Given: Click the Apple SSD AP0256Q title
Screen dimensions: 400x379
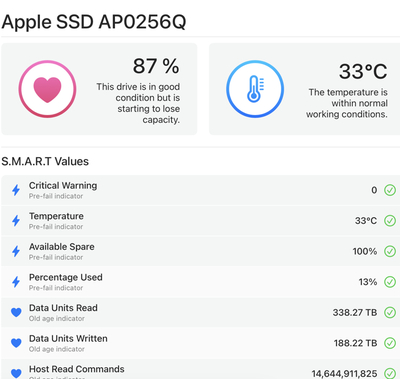Looking at the screenshot, I should click(x=94, y=22).
